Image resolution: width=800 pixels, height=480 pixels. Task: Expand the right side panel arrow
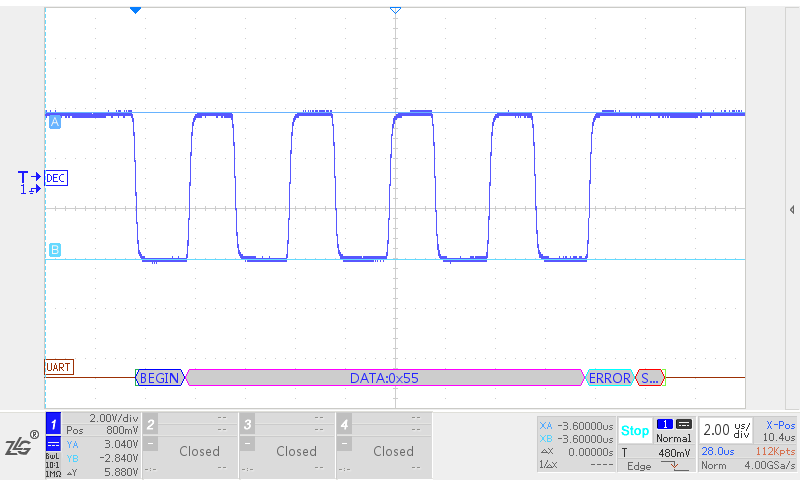click(x=792, y=209)
